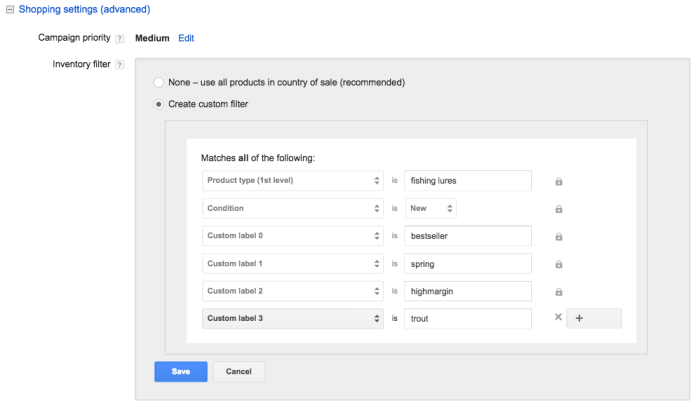Click the Medium priority value
The image size is (700, 405).
pyautogui.click(x=152, y=38)
